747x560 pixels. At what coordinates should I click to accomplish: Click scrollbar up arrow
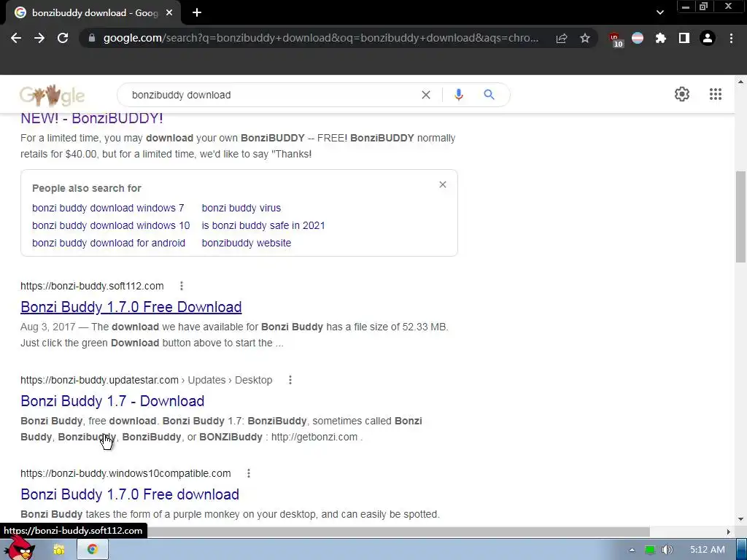pos(741,82)
